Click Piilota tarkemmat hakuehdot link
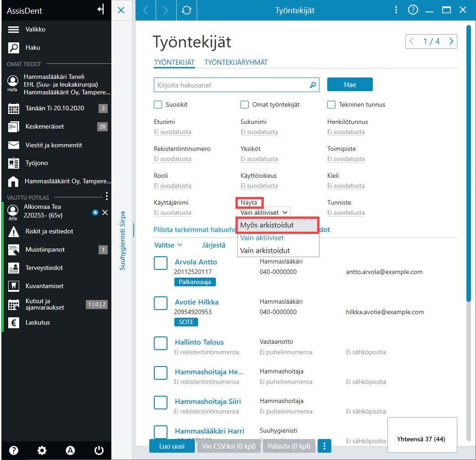This screenshot has width=476, height=460. click(195, 230)
